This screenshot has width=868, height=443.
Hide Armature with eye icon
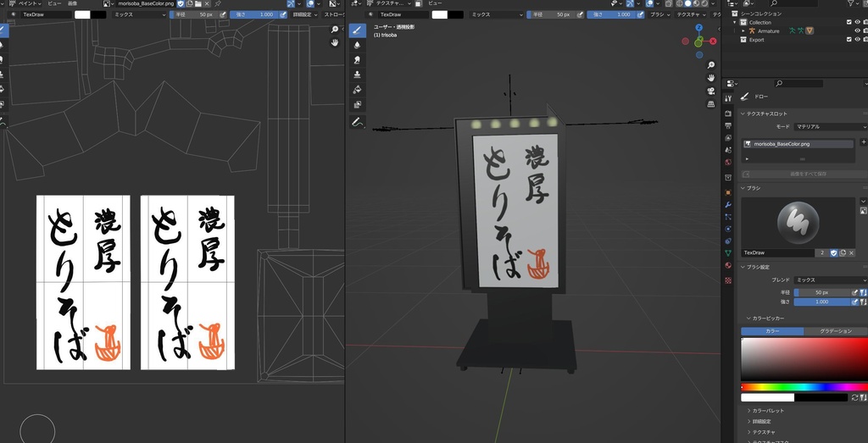coord(858,31)
